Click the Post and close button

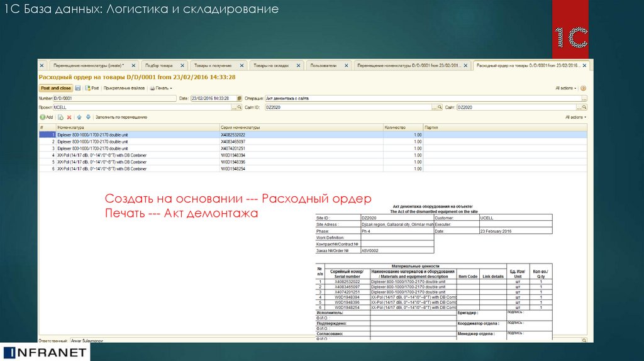pos(56,88)
